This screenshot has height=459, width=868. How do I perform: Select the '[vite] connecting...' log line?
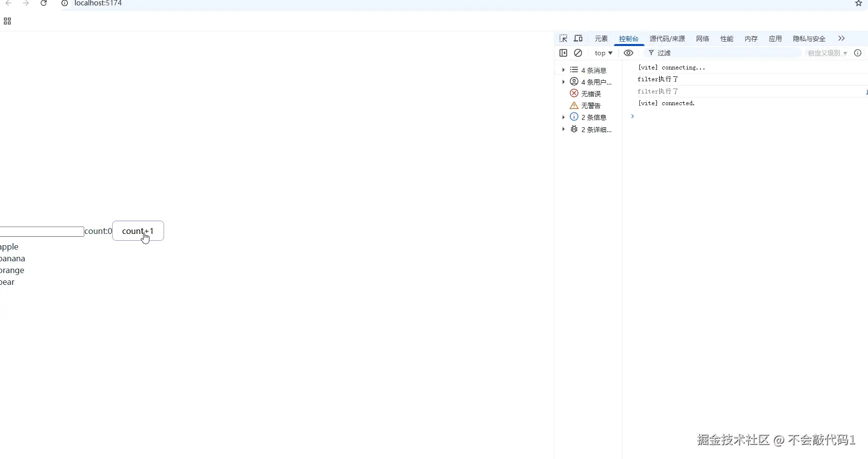pos(671,68)
